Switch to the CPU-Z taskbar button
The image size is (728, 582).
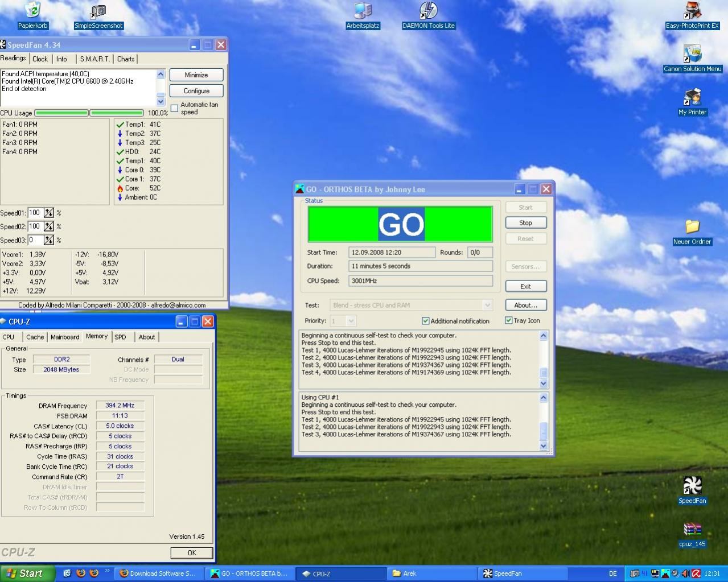pyautogui.click(x=341, y=573)
